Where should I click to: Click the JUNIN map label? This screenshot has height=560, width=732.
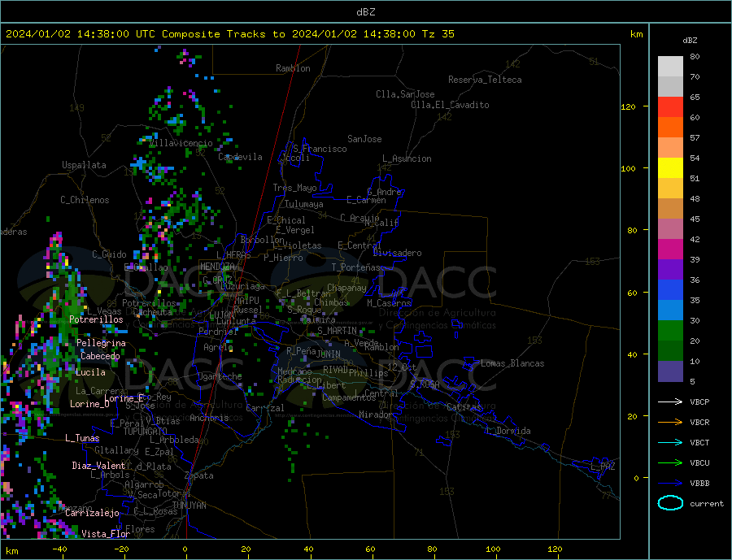click(329, 354)
